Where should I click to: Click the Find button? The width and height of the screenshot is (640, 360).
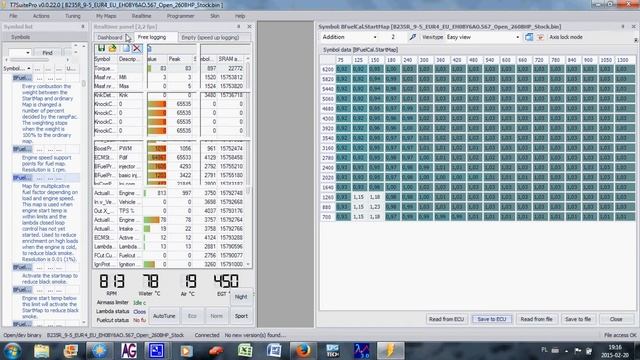click(x=47, y=53)
